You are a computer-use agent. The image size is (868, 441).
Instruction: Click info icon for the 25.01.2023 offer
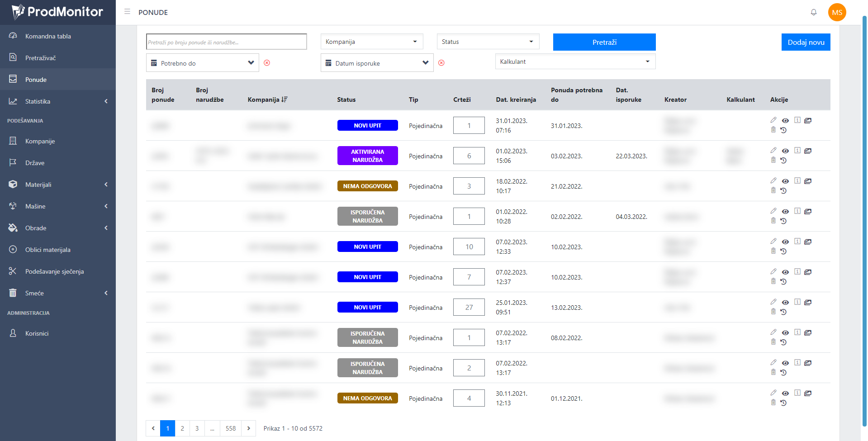(x=797, y=302)
